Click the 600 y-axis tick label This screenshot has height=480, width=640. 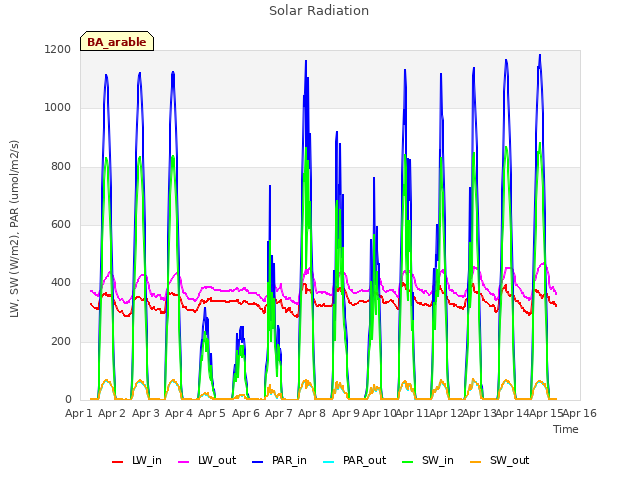click(x=61, y=224)
